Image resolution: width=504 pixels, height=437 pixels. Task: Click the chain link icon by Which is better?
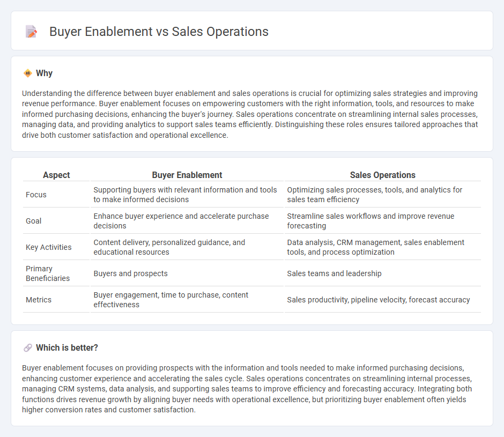28,347
